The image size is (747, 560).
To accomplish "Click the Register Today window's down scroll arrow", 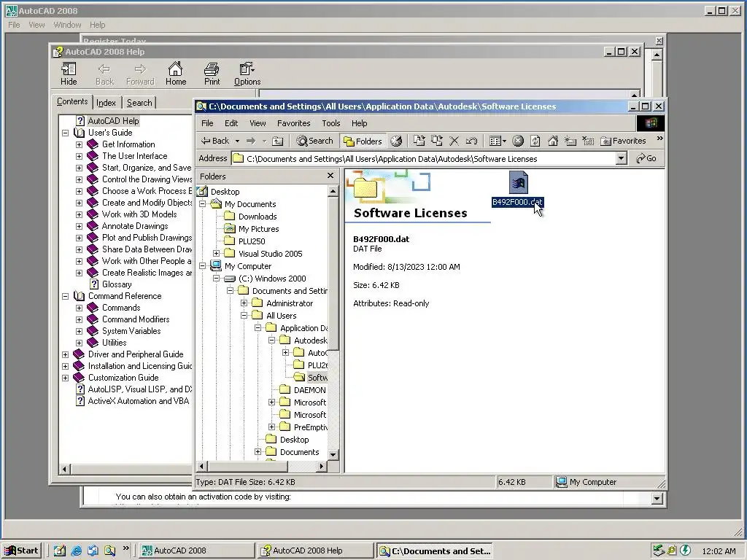I will point(657,499).
